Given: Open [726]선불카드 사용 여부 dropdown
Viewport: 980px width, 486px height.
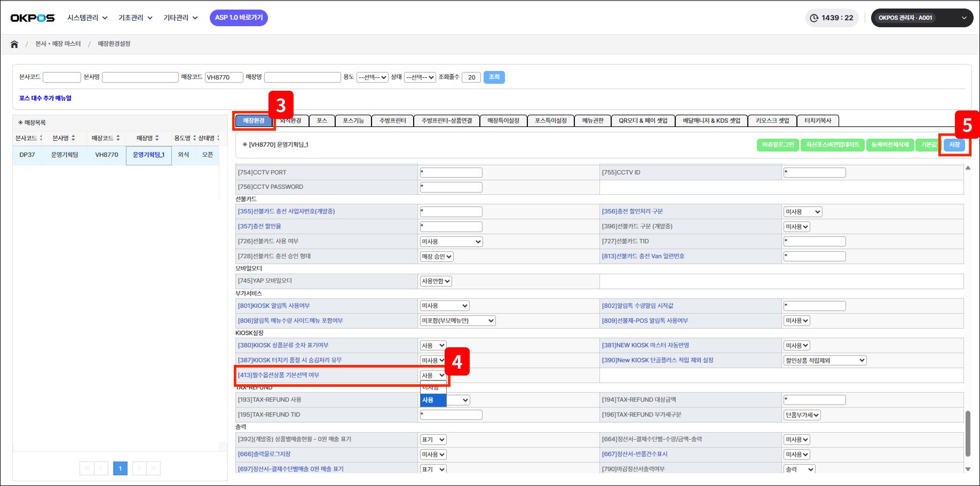Looking at the screenshot, I should 451,242.
